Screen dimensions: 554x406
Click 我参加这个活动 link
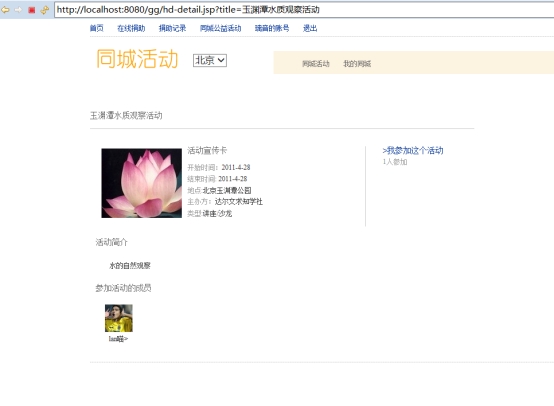(x=413, y=151)
